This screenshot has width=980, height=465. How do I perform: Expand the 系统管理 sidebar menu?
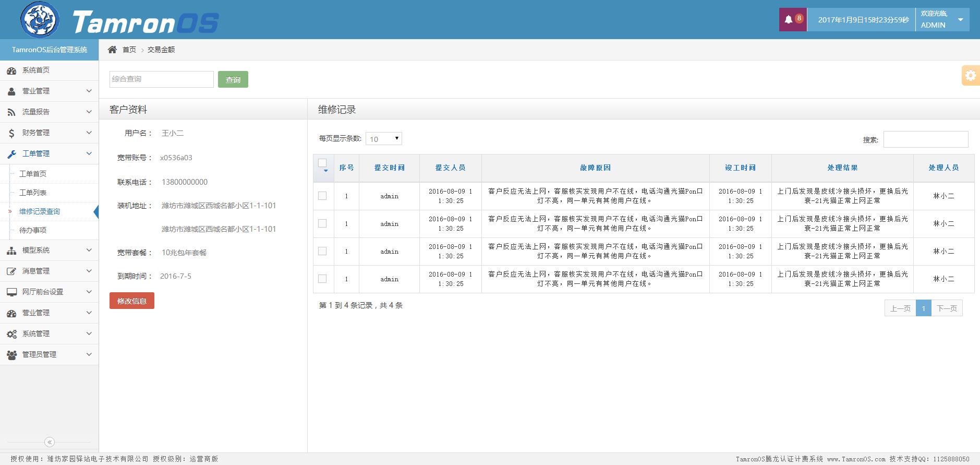point(49,333)
